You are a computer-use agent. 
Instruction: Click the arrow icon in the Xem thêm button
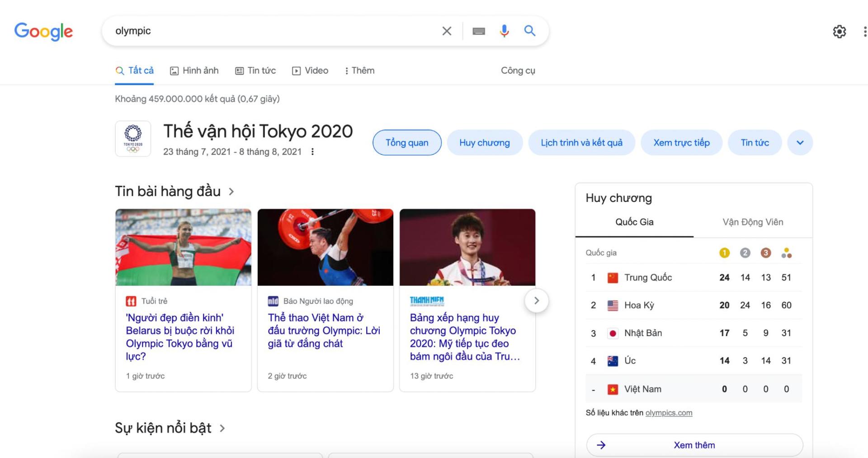[x=601, y=445]
